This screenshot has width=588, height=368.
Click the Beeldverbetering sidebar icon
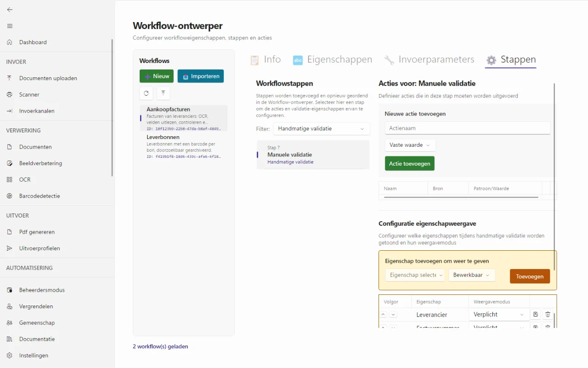click(x=10, y=163)
